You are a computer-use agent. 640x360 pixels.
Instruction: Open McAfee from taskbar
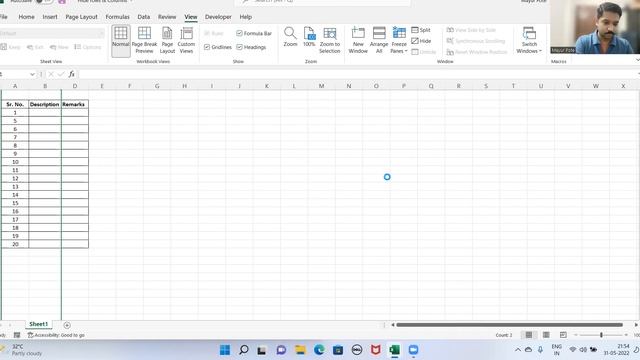[376, 350]
